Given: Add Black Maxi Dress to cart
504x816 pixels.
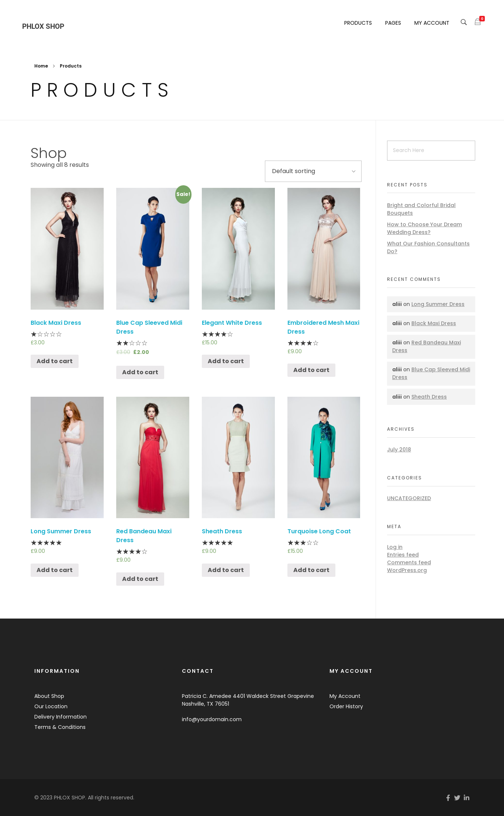Looking at the screenshot, I should pyautogui.click(x=55, y=361).
